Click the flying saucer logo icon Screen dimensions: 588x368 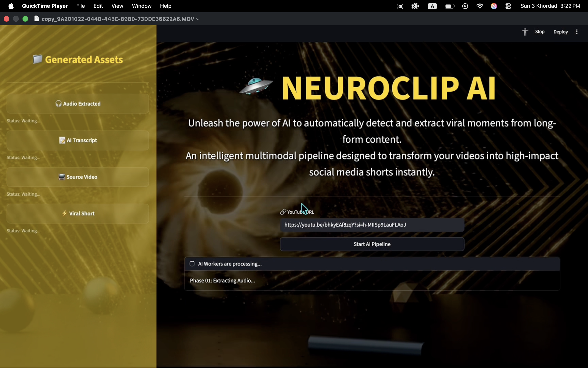click(x=256, y=86)
